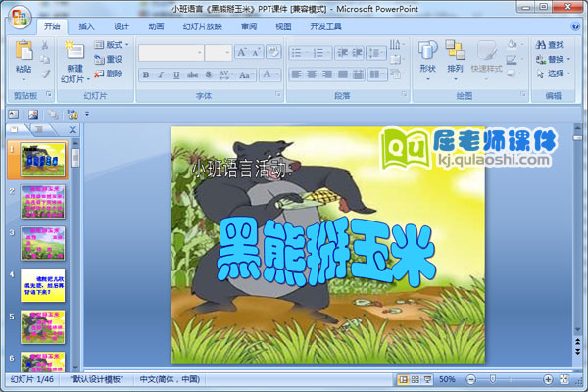Toggle Underline formatting

click(176, 74)
